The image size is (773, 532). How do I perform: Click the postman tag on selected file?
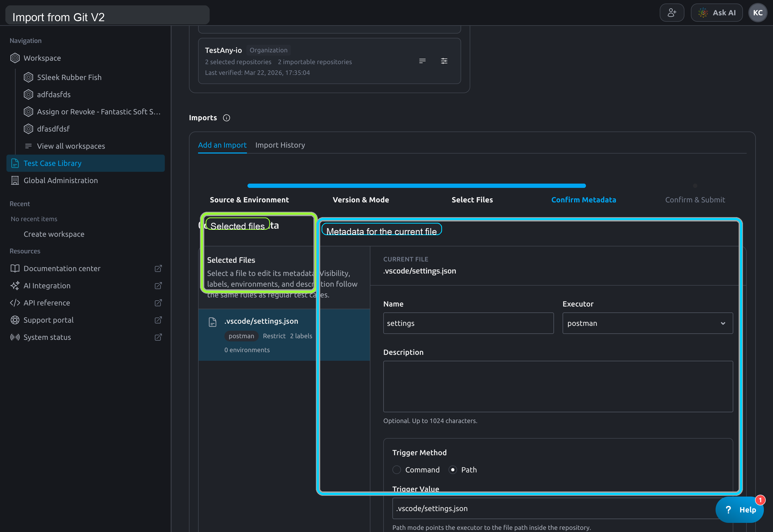241,336
